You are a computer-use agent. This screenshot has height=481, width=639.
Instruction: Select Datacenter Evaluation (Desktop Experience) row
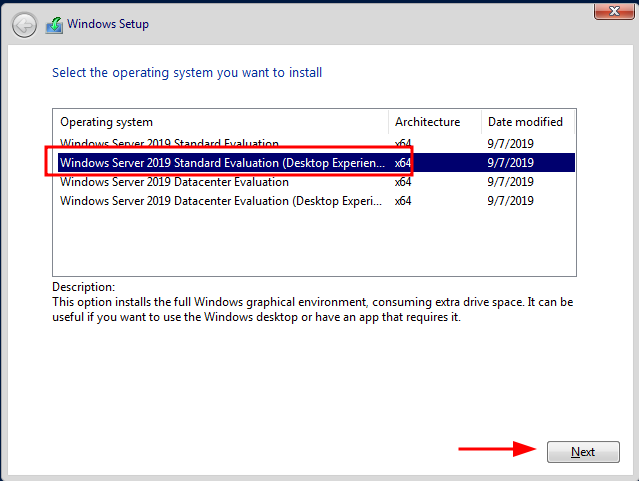314,201
